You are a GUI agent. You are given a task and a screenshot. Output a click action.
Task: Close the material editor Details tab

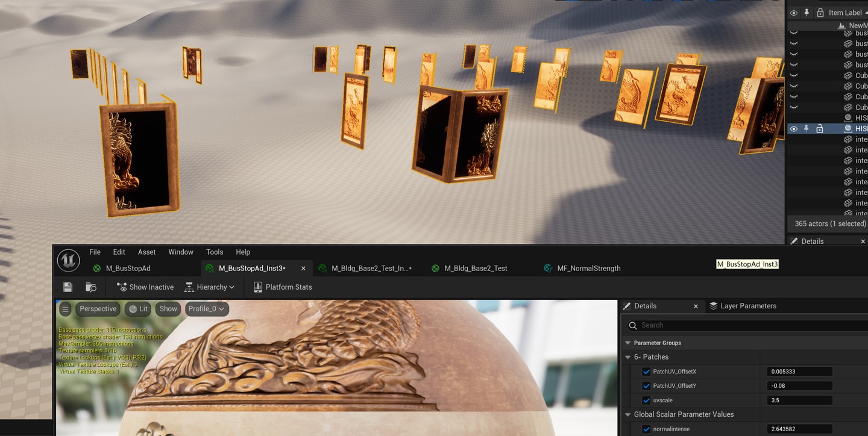click(x=696, y=307)
